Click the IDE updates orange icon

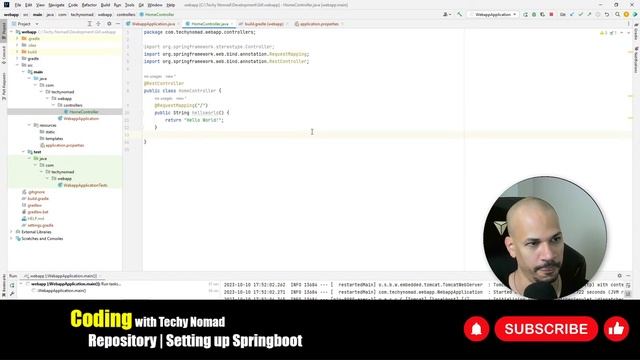[626, 14]
